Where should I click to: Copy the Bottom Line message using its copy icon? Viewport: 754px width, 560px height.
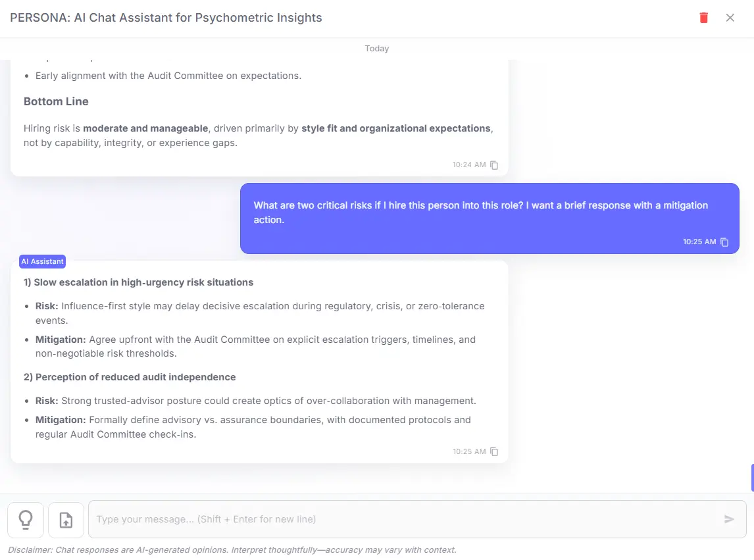click(x=494, y=165)
